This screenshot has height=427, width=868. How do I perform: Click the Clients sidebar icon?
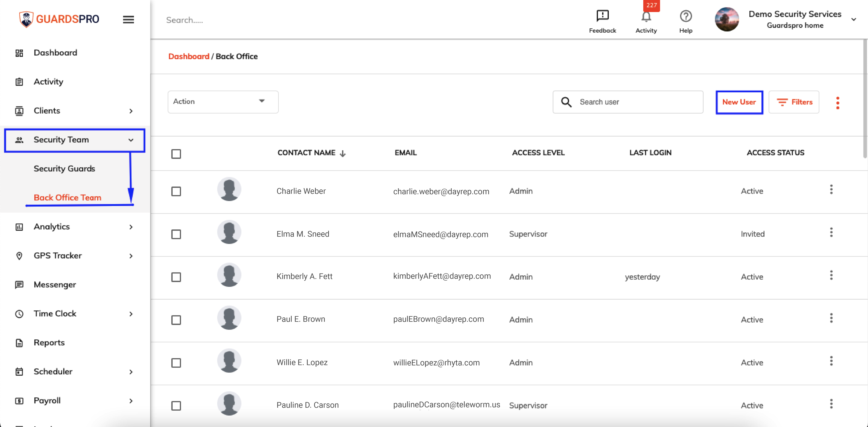coord(19,111)
